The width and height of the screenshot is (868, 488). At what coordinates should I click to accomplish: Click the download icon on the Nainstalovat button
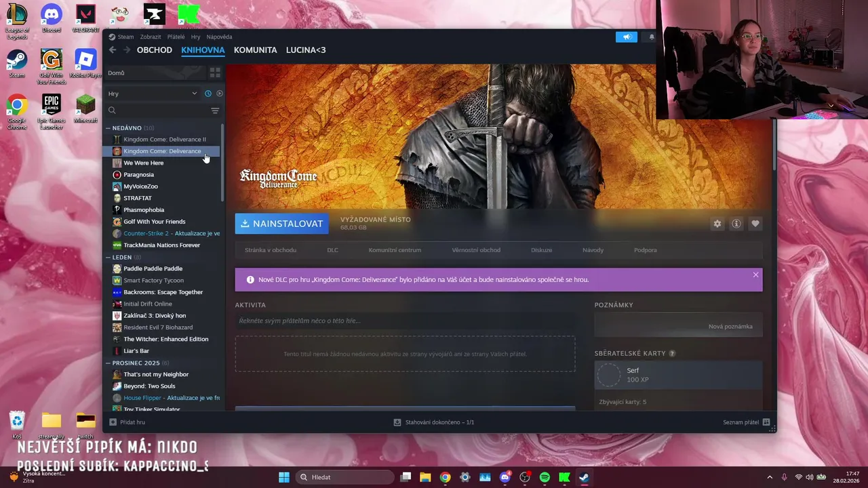click(245, 224)
